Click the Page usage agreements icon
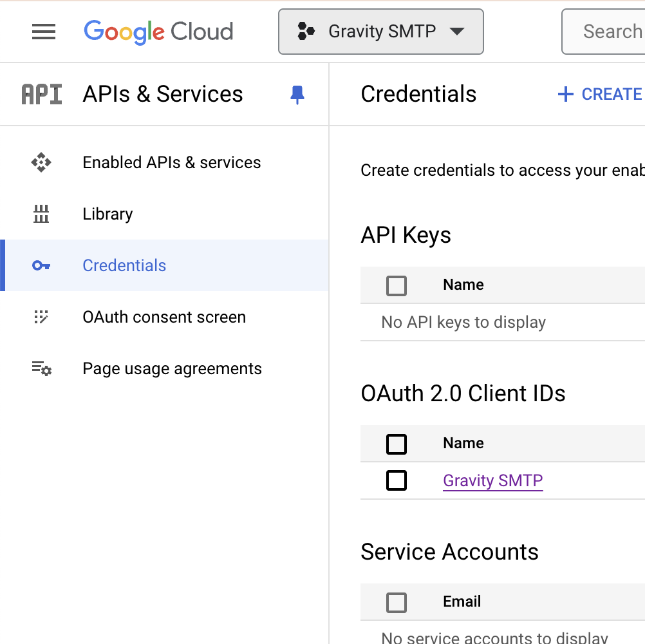This screenshot has width=645, height=644. point(41,368)
